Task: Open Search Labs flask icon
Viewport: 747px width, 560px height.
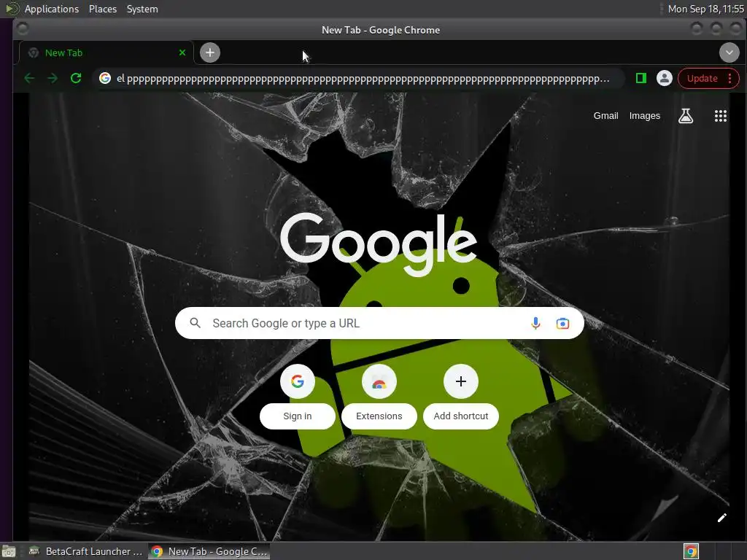Action: (686, 116)
